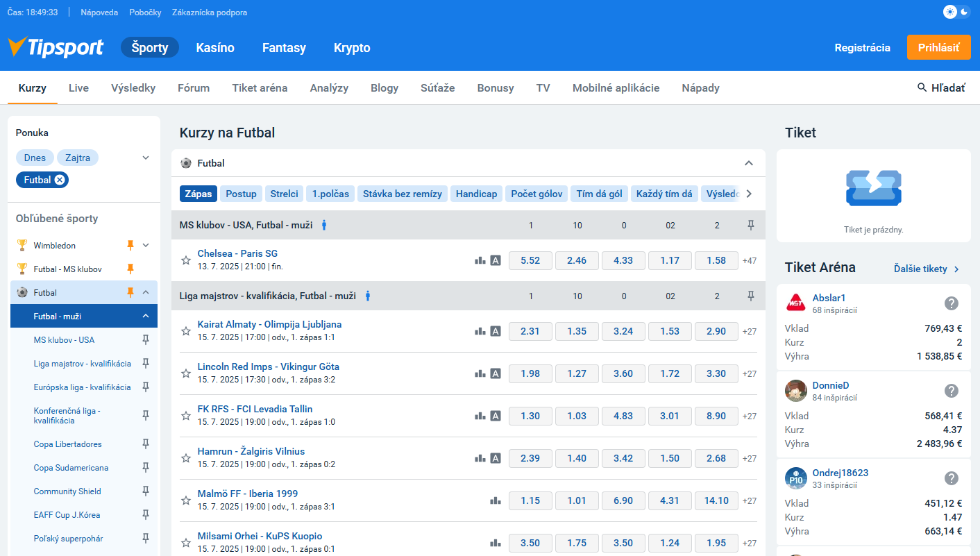Pin the Liga majstrov - kvalifikácia header

[x=750, y=296]
